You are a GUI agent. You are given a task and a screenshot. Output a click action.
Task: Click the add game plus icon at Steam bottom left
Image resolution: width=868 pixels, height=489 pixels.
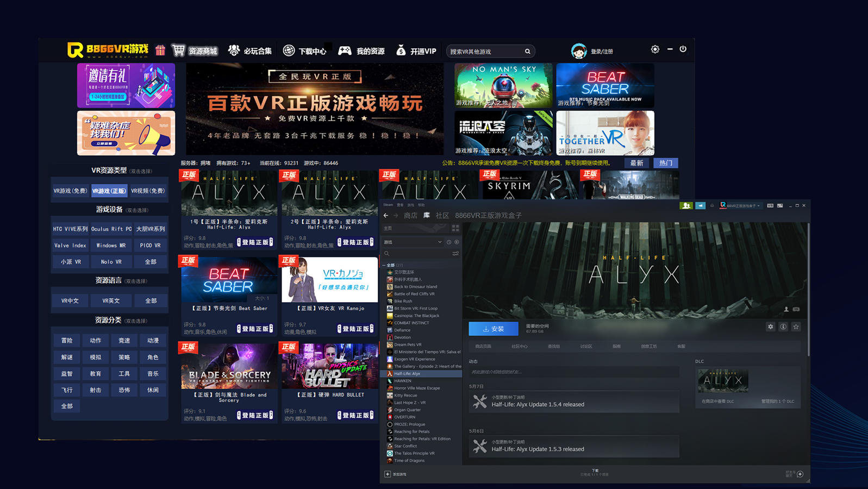pyautogui.click(x=388, y=474)
